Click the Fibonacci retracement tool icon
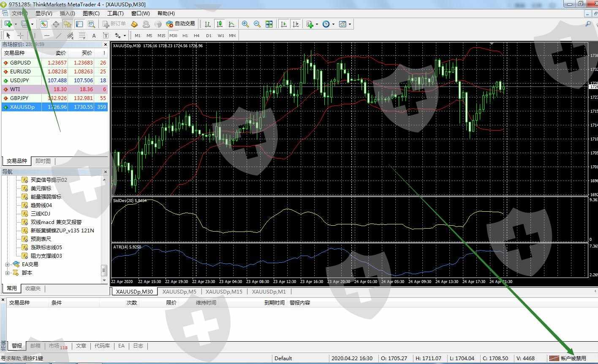Image resolution: width=598 pixels, height=364 pixels. click(x=82, y=36)
